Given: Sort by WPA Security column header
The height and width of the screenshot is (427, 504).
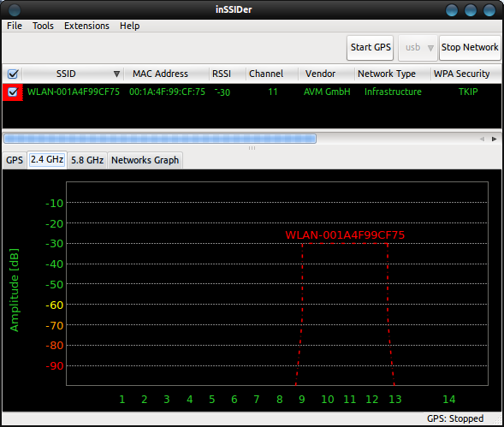Looking at the screenshot, I should tap(461, 74).
